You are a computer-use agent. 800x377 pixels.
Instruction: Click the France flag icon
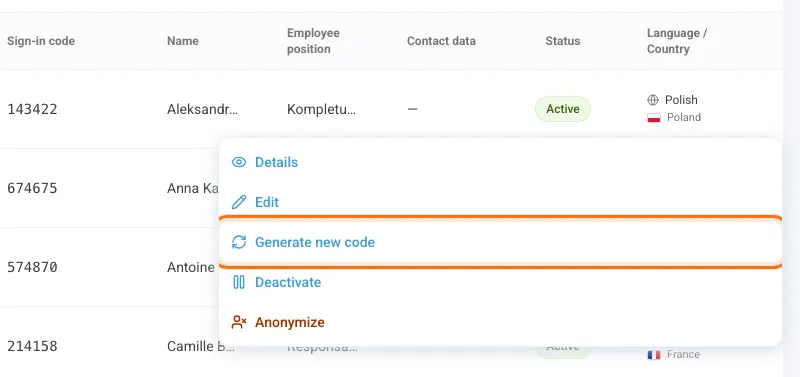point(654,355)
